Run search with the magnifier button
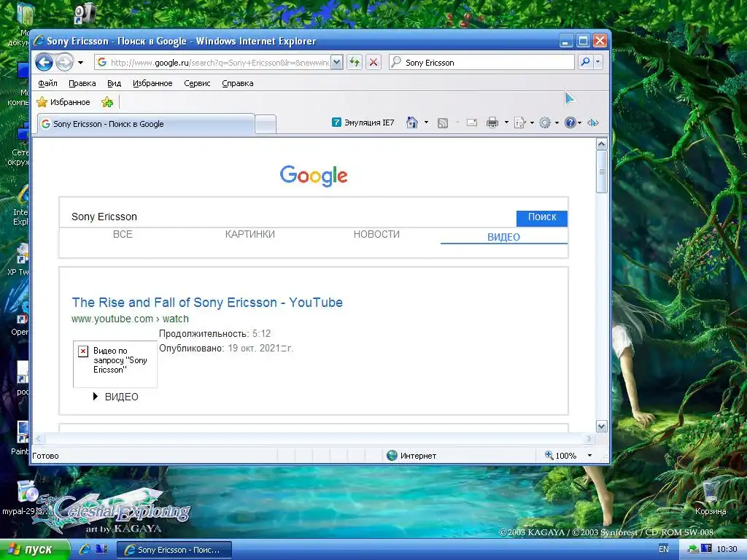 point(586,62)
